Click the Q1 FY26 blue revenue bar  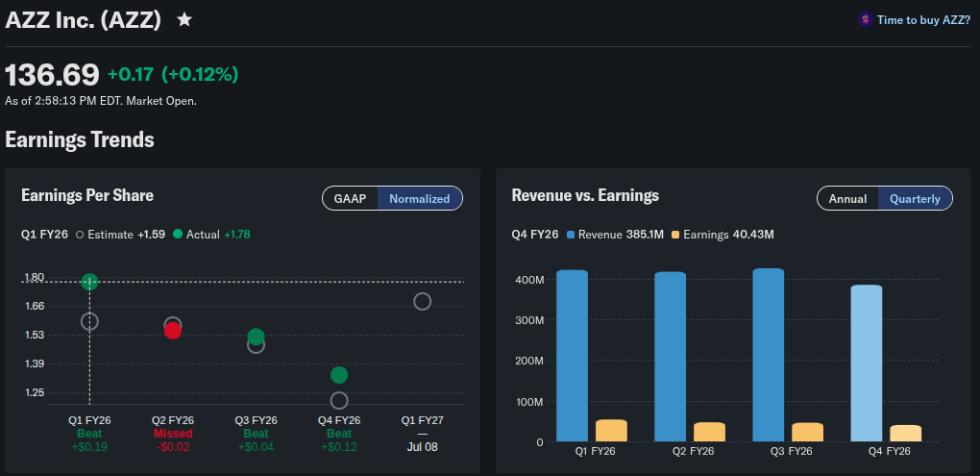(572, 356)
